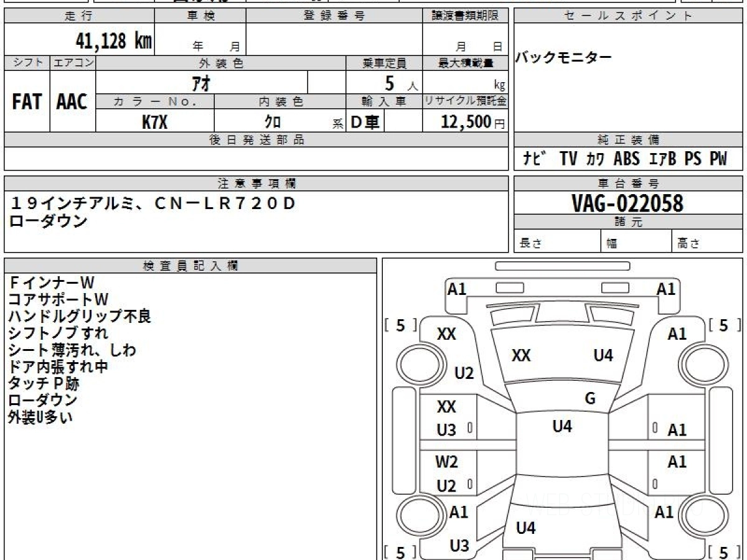Click the 車検 header cell
This screenshot has width=747, height=560.
tap(200, 16)
